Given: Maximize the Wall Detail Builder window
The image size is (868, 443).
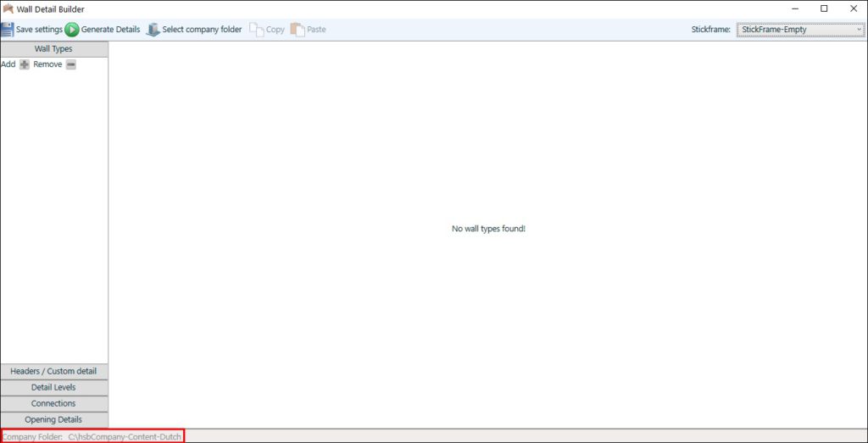Looking at the screenshot, I should [824, 8].
